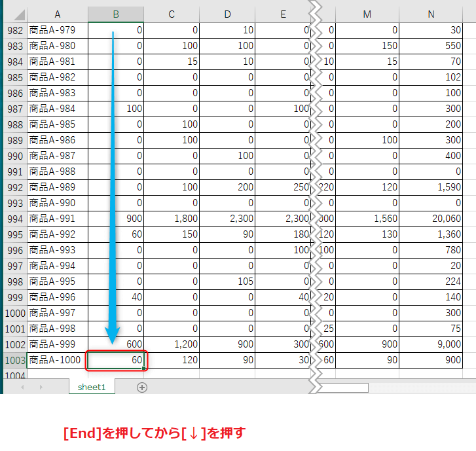Click column E value 180 in row 995
Viewport: 476px width, 451px height.
tap(283, 234)
